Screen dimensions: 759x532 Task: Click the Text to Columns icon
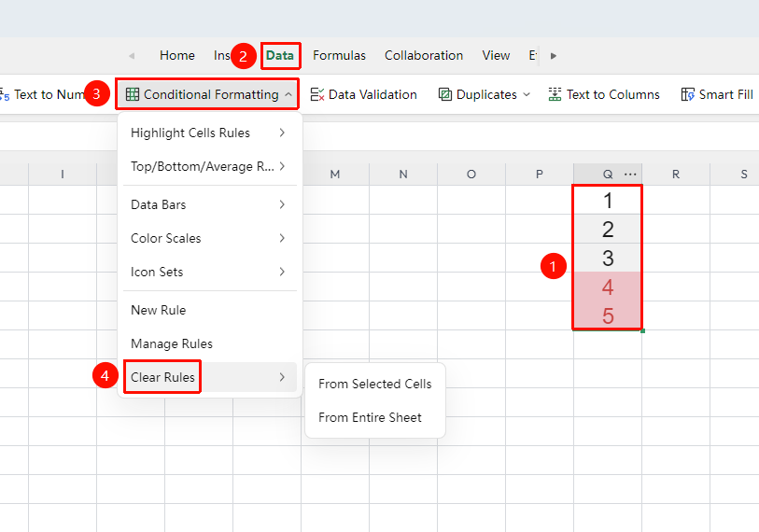pos(555,94)
